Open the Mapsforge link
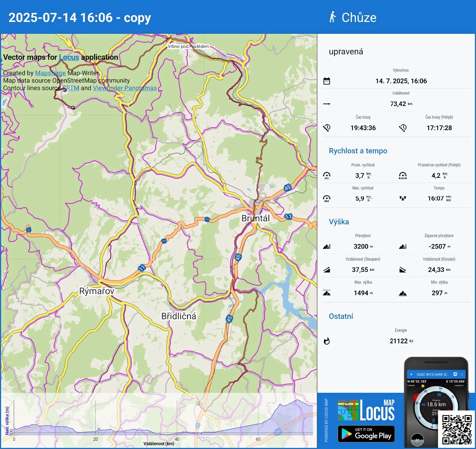 click(50, 73)
